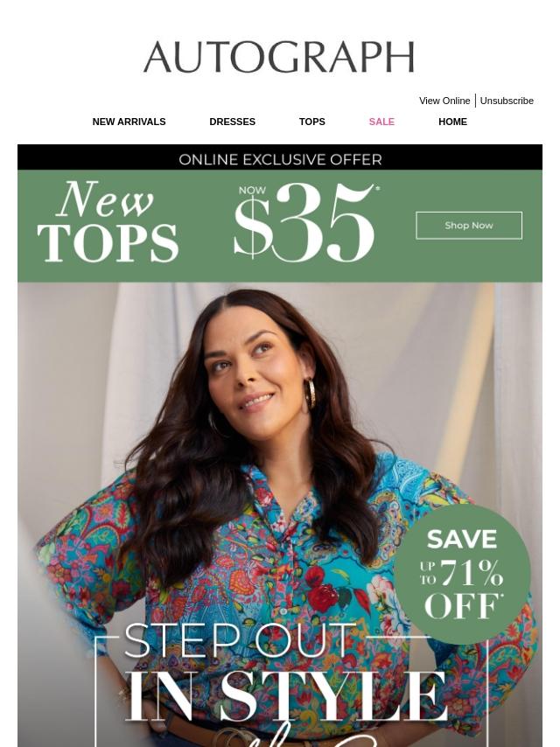Select the TOPS navigation item
Screen dimensions: 560x747
[x=312, y=122]
